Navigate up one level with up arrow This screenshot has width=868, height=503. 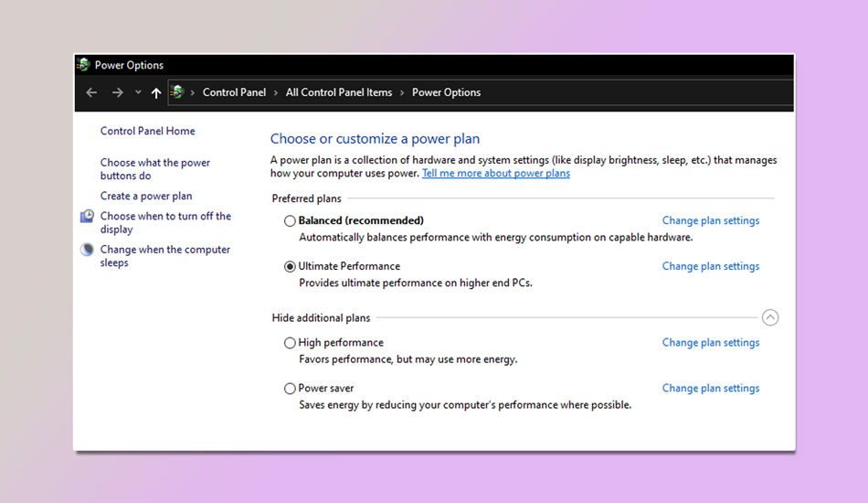pyautogui.click(x=156, y=92)
